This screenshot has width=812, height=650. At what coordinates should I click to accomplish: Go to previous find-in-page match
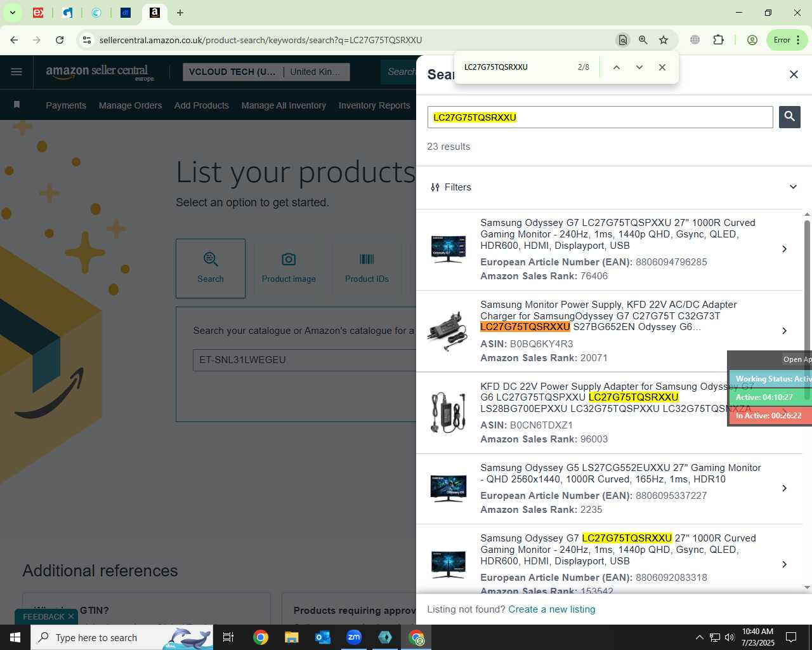[x=616, y=67]
